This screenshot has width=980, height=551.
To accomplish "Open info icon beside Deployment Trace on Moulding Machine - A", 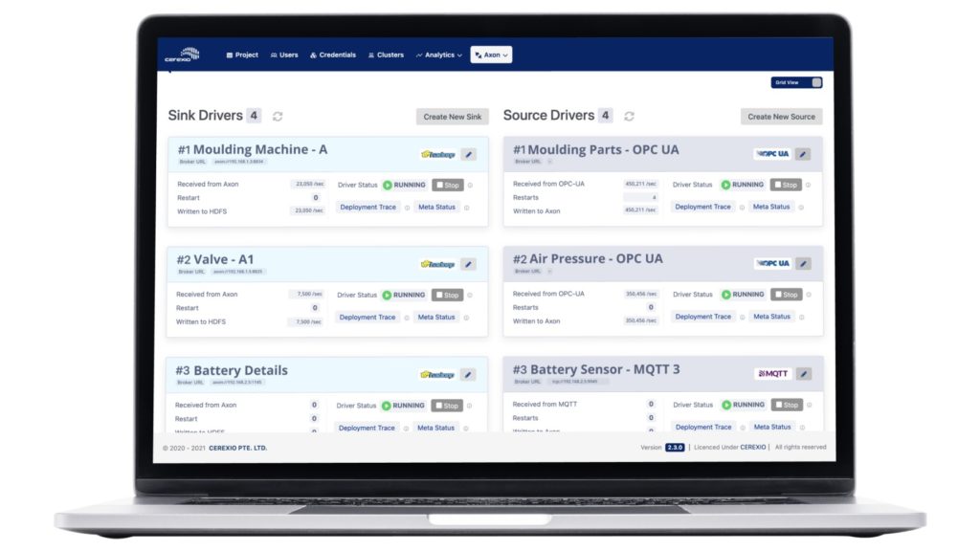I will [x=408, y=208].
